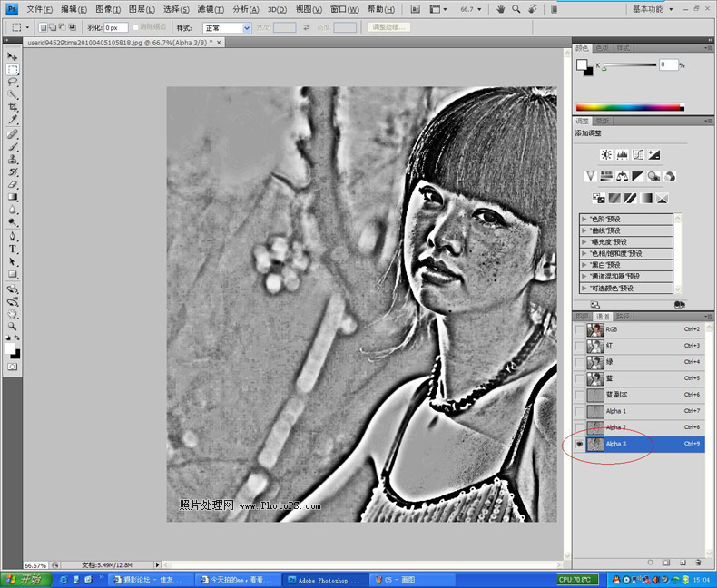This screenshot has height=588, width=717.
Task: Select the Path Selection tool
Action: click(13, 261)
